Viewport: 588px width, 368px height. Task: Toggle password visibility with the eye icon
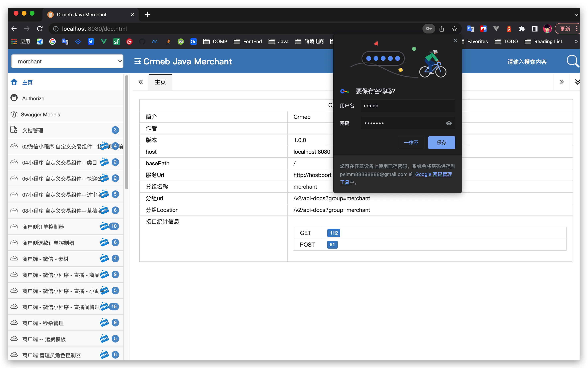pyautogui.click(x=449, y=123)
